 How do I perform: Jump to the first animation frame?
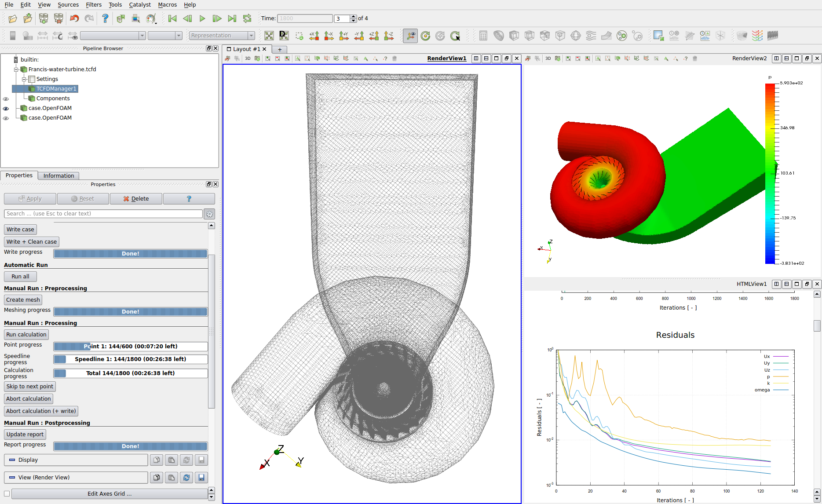coord(172,18)
